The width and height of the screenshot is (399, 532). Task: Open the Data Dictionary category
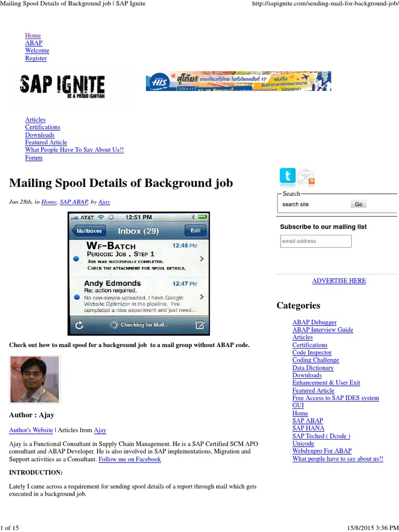point(313,368)
